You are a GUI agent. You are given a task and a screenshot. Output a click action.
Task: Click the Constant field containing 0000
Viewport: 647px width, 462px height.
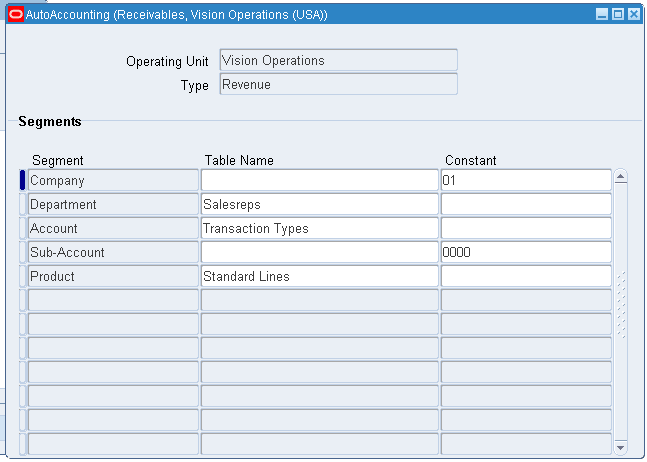pyautogui.click(x=525, y=252)
